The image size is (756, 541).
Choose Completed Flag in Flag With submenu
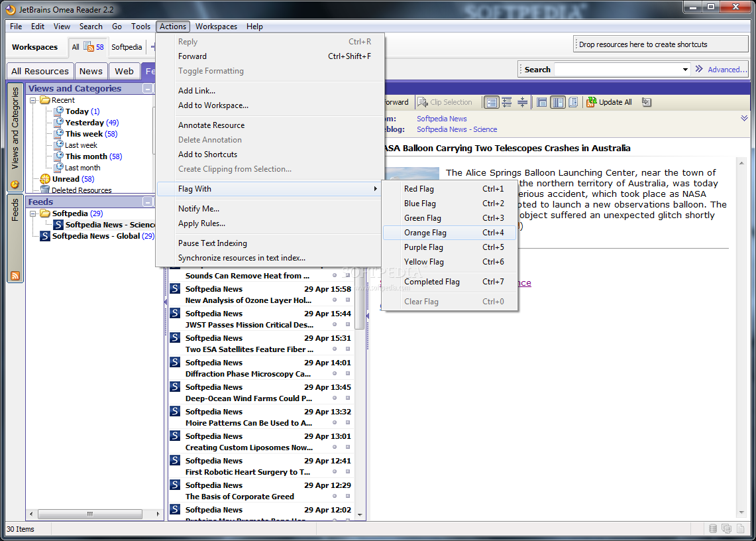[x=449, y=282]
